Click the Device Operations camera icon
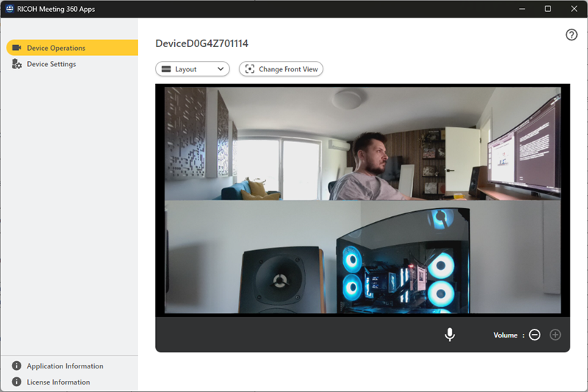The height and width of the screenshot is (392, 588). pyautogui.click(x=16, y=48)
